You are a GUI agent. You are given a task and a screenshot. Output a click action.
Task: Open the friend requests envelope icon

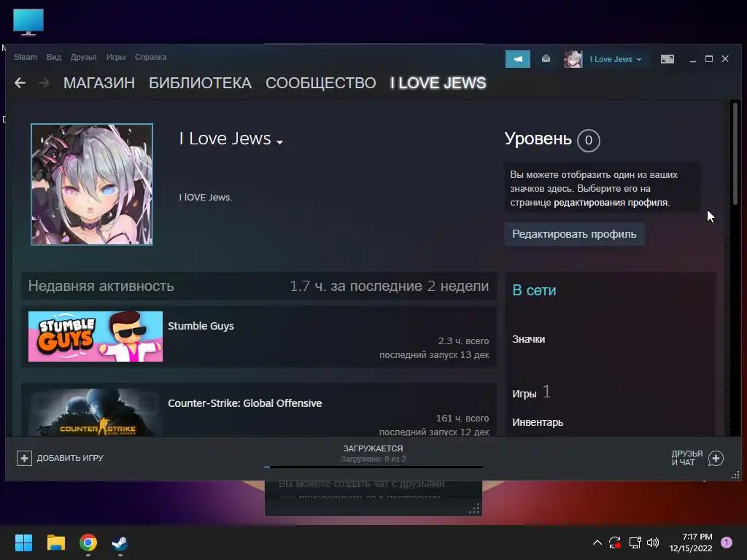click(x=546, y=58)
